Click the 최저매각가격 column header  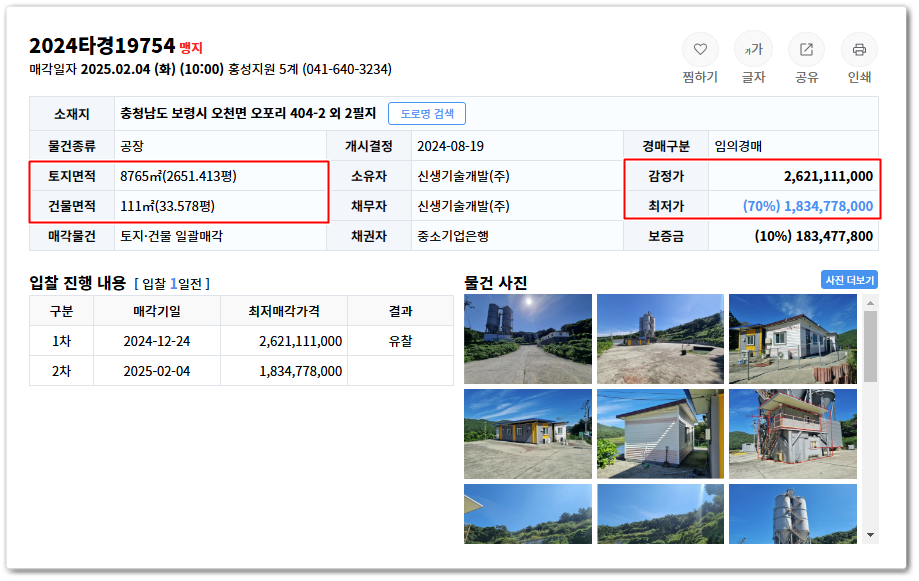tap(284, 311)
